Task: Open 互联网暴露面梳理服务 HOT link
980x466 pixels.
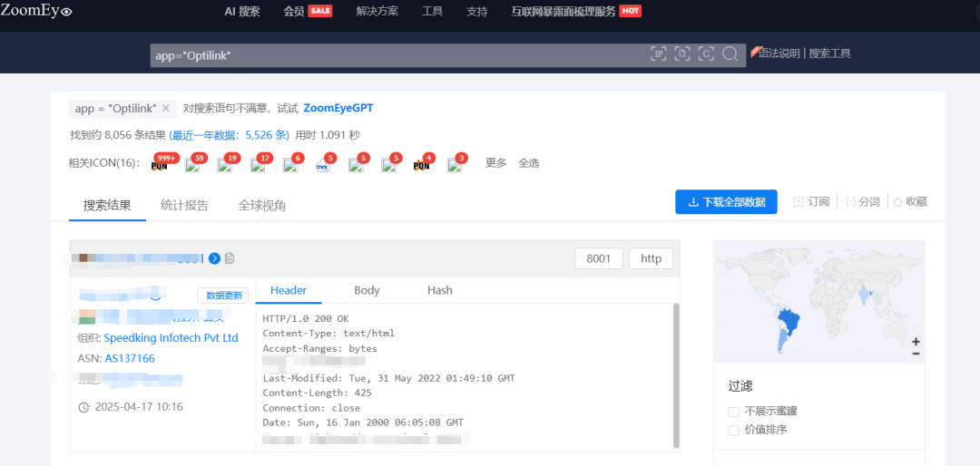Action: tap(576, 11)
